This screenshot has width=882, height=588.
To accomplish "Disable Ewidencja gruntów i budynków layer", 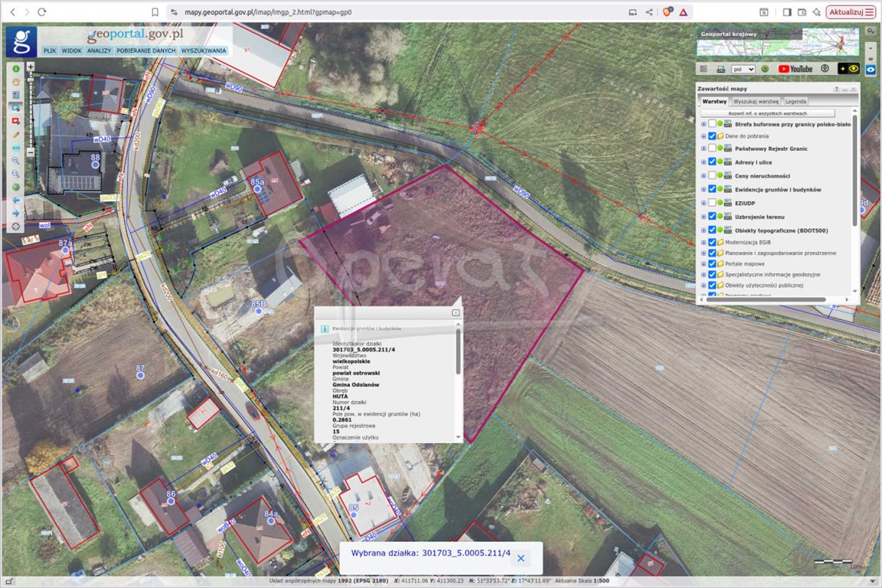I will (712, 189).
